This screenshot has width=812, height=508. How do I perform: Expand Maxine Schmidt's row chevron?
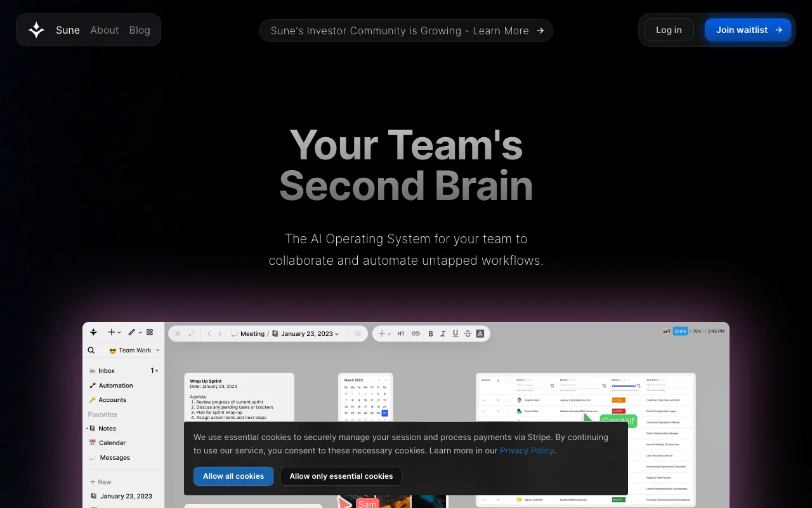(x=498, y=500)
